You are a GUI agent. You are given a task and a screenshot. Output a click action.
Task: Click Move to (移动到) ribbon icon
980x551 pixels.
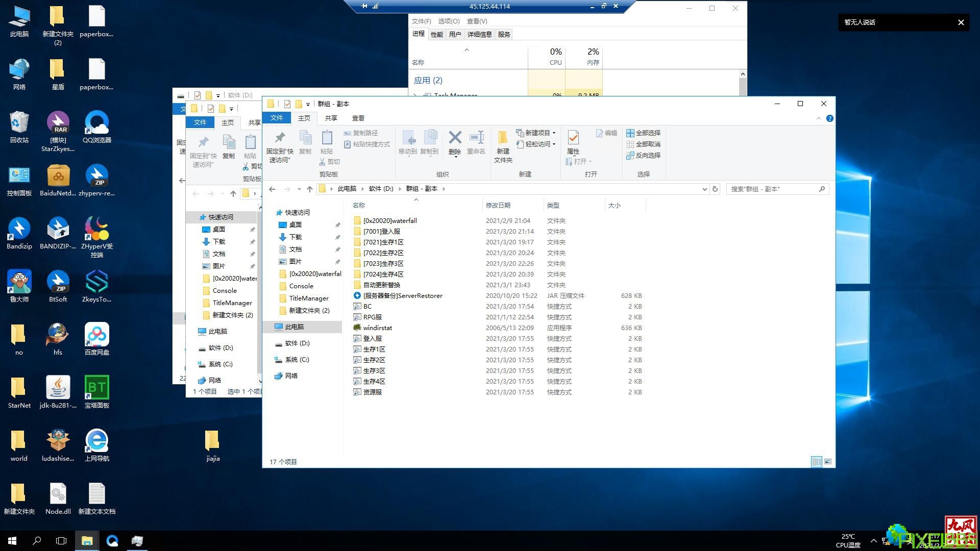click(x=408, y=143)
